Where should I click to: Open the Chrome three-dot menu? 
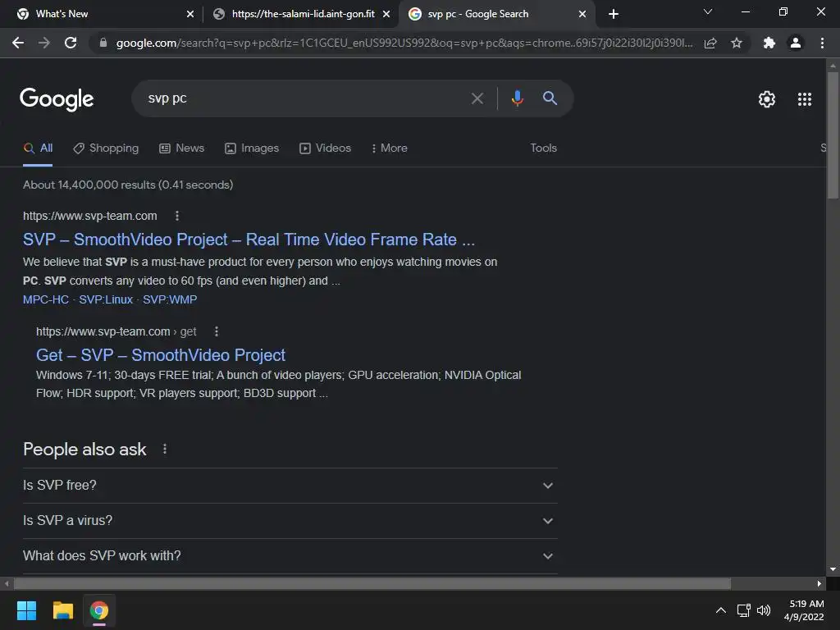click(822, 43)
